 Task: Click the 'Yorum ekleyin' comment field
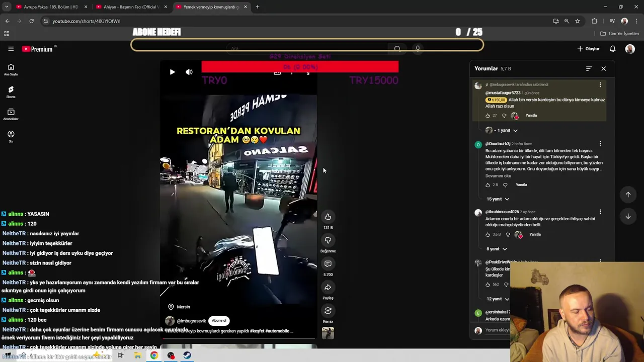497,330
